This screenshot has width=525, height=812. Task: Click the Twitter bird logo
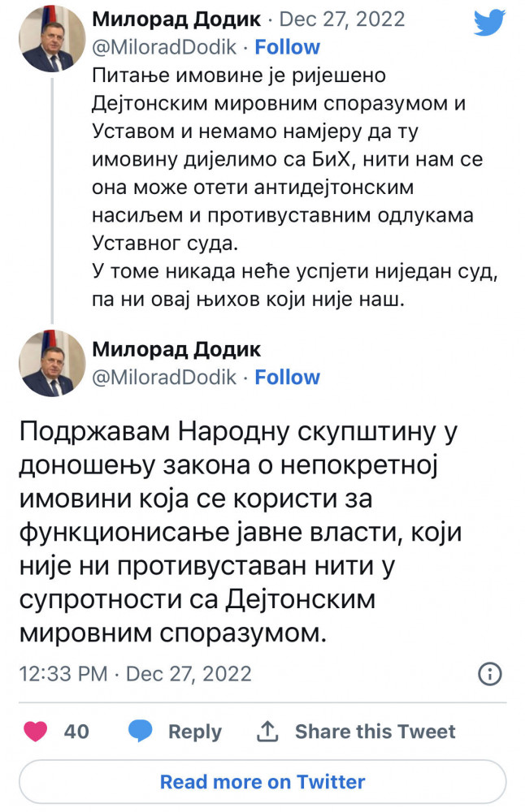tap(489, 24)
